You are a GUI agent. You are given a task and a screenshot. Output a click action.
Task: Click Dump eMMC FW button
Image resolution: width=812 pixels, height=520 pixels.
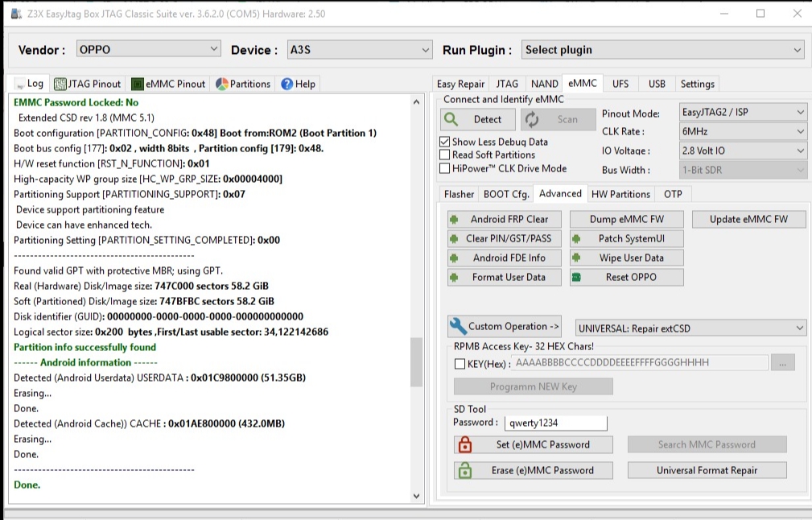pyautogui.click(x=627, y=219)
